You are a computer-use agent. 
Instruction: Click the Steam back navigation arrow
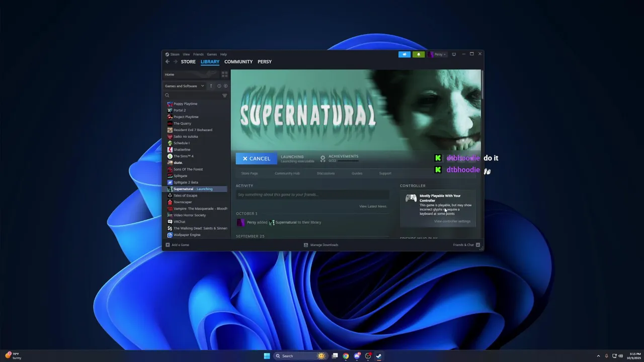tap(168, 62)
